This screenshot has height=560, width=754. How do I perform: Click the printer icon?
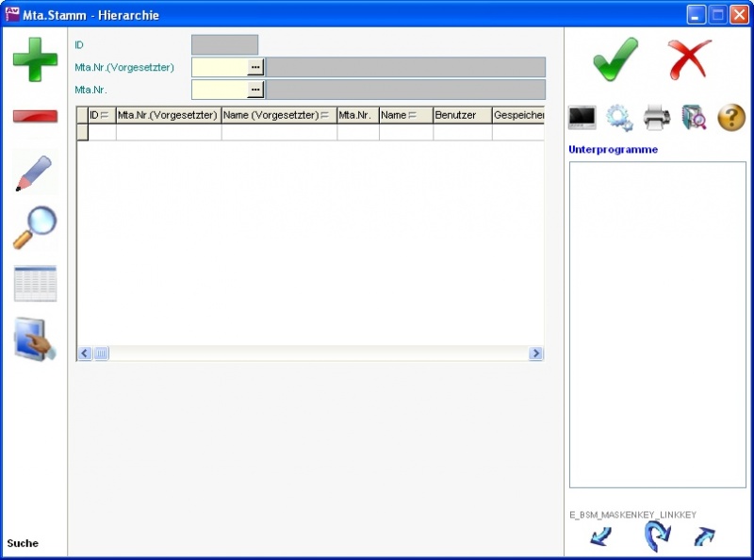pos(657,118)
